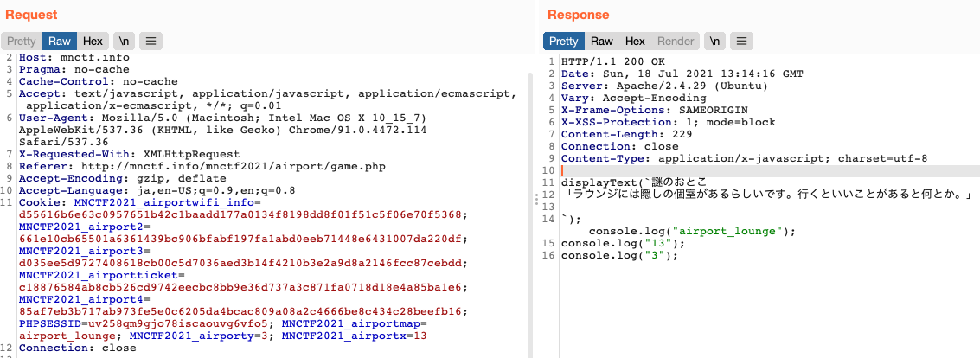Click the displayText( line in Response

coord(634,182)
